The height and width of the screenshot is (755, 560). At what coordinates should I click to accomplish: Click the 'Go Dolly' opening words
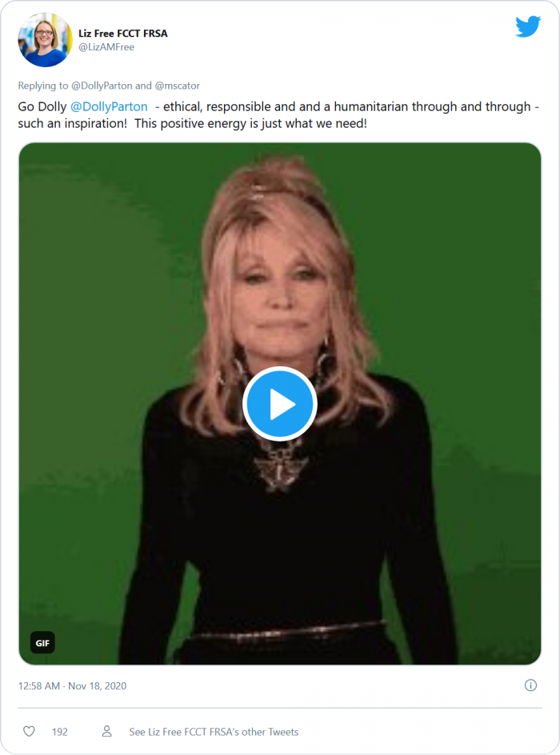click(42, 106)
